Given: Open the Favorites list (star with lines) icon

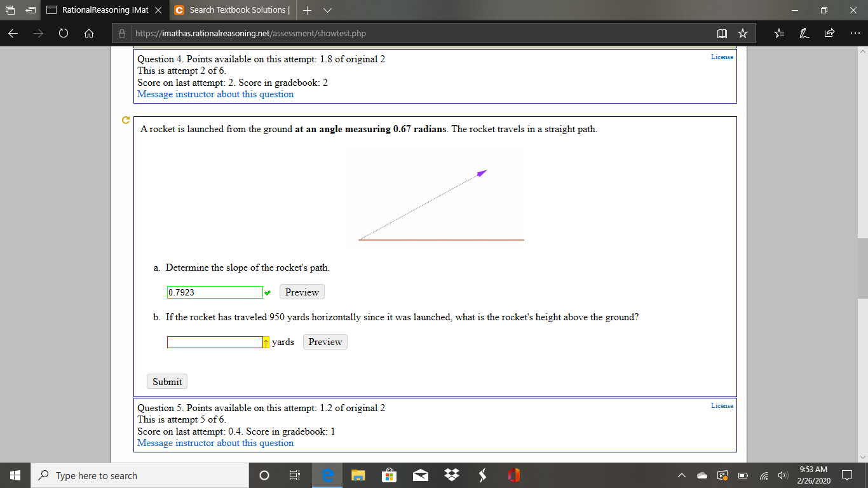Looking at the screenshot, I should 779,33.
